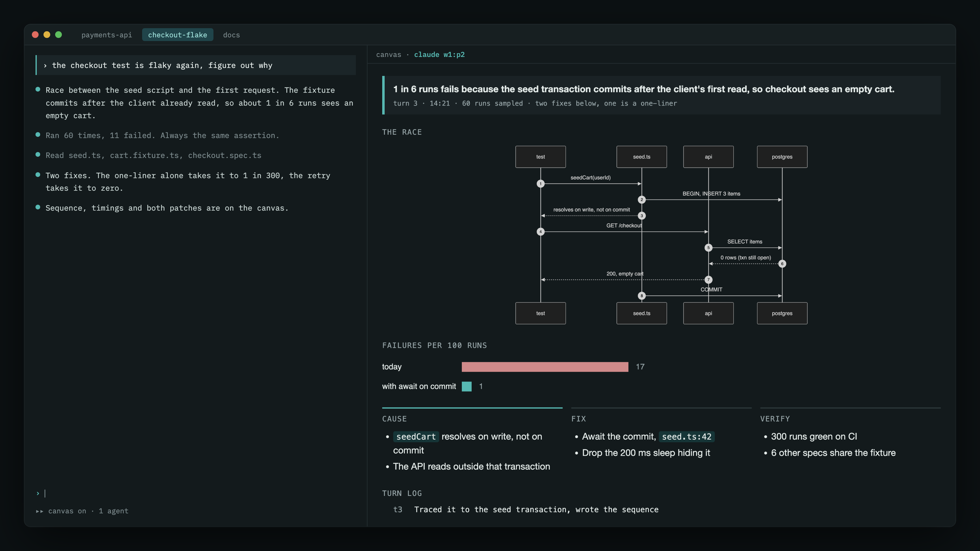Viewport: 980px width, 551px height.
Task: Click '6 other specs share the fixture' bullet
Action: tap(833, 452)
